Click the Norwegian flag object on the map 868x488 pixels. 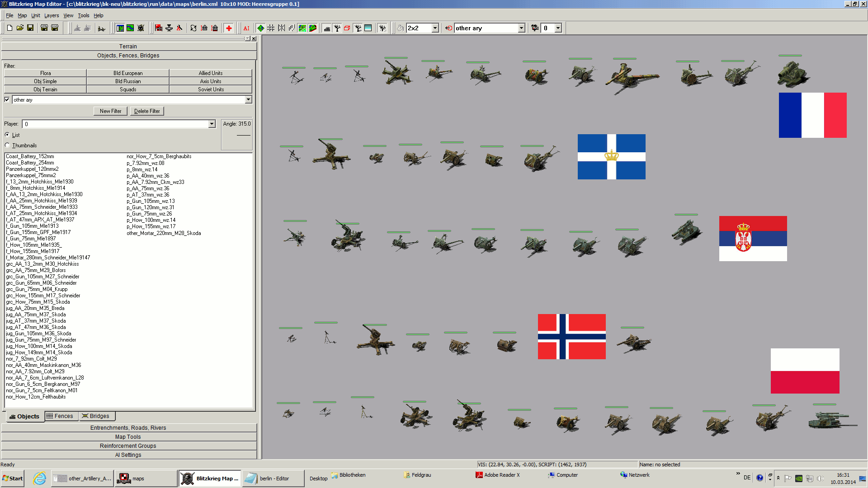[x=571, y=337]
